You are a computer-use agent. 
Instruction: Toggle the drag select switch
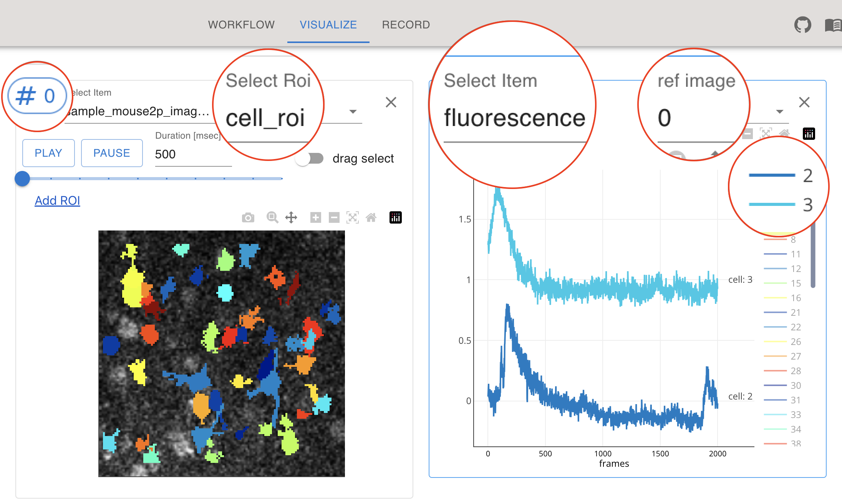click(x=310, y=158)
